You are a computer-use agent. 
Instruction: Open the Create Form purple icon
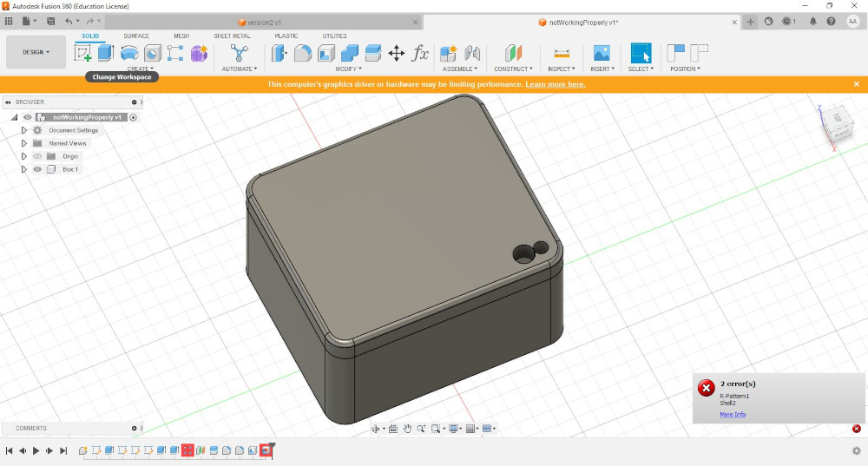tap(199, 53)
